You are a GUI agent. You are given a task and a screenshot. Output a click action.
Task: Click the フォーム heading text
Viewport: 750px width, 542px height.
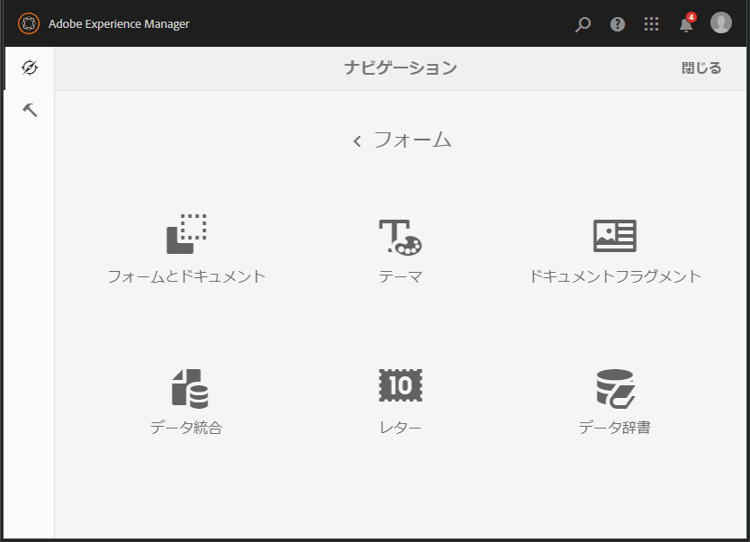coord(412,140)
